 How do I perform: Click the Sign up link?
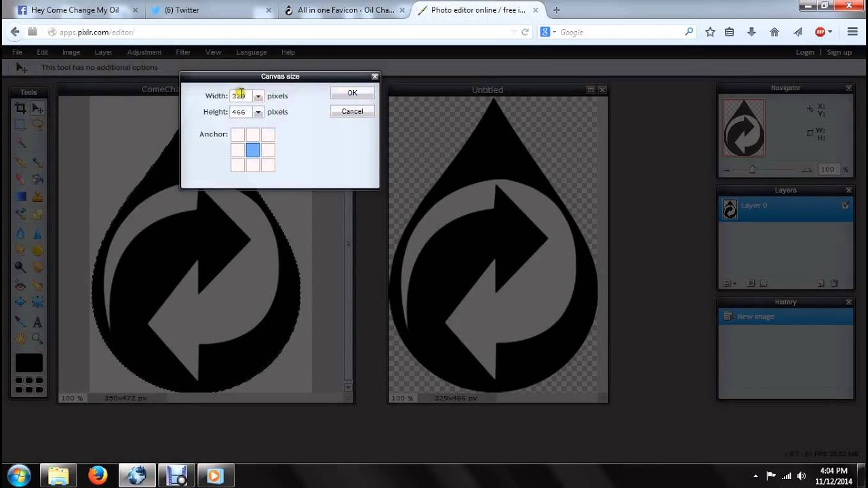[839, 52]
